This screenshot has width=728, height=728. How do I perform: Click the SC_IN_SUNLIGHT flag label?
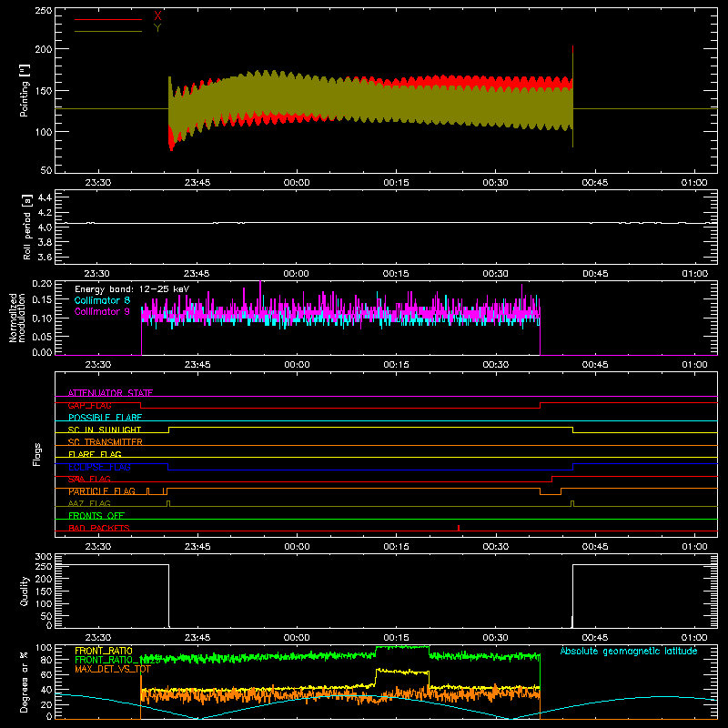pos(105,430)
